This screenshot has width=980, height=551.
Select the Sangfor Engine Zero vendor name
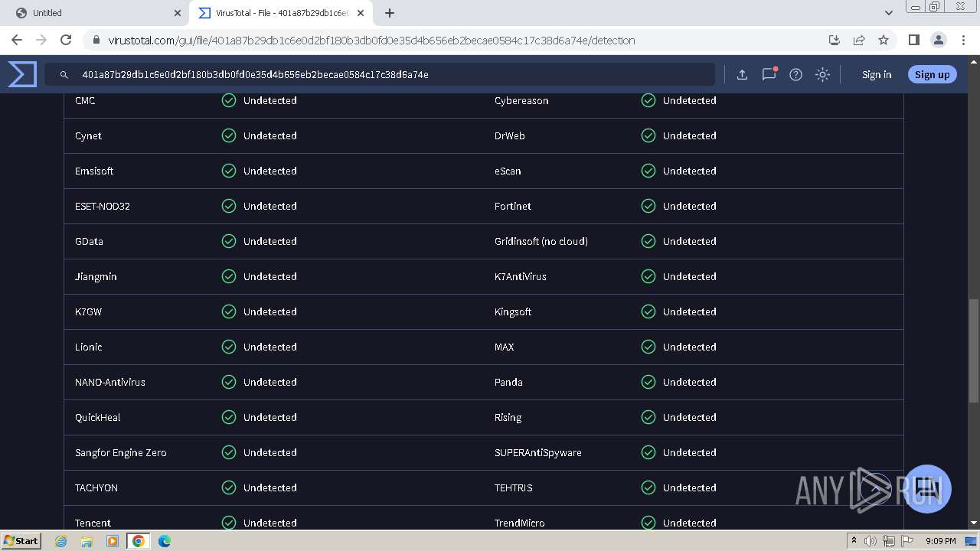(121, 452)
